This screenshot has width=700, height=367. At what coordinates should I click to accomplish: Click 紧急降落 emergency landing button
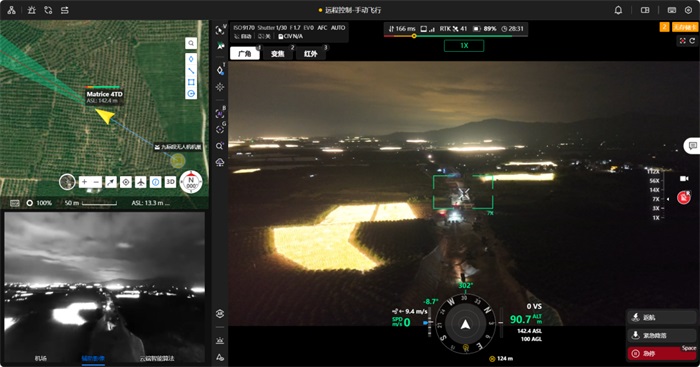661,335
